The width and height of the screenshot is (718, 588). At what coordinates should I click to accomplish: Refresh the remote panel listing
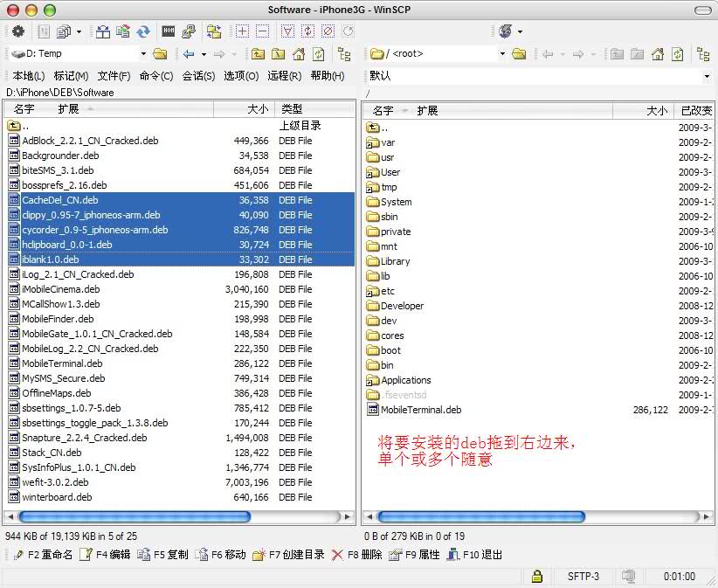coord(677,54)
